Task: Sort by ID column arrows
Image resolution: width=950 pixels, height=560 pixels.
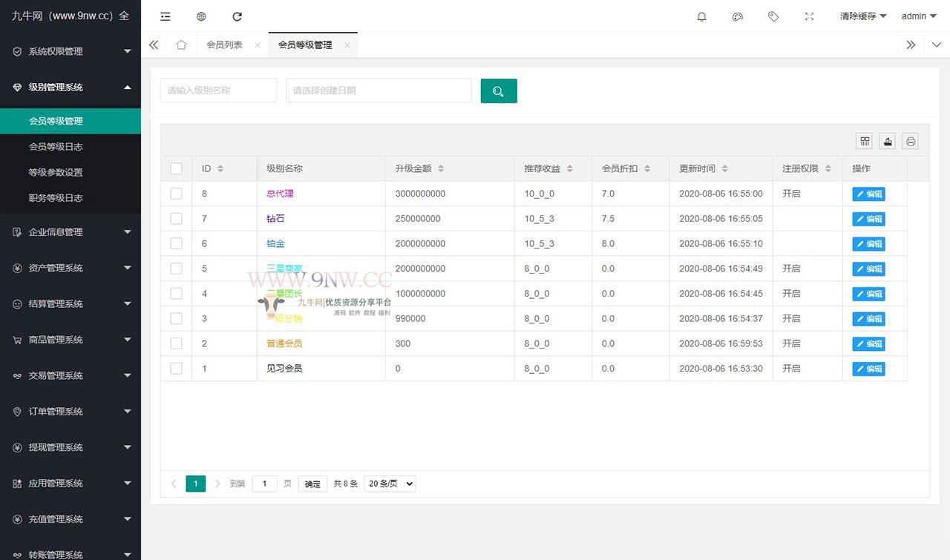Action: 220,168
